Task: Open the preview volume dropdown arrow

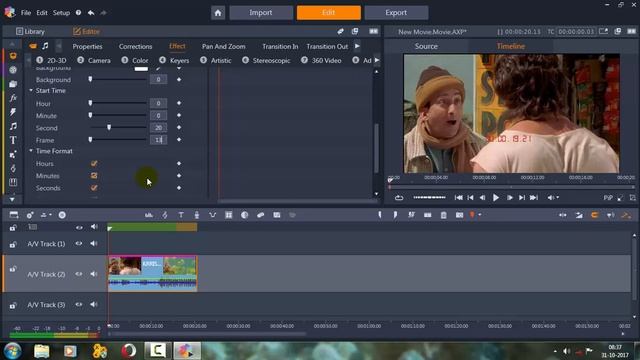Action: coord(558,198)
